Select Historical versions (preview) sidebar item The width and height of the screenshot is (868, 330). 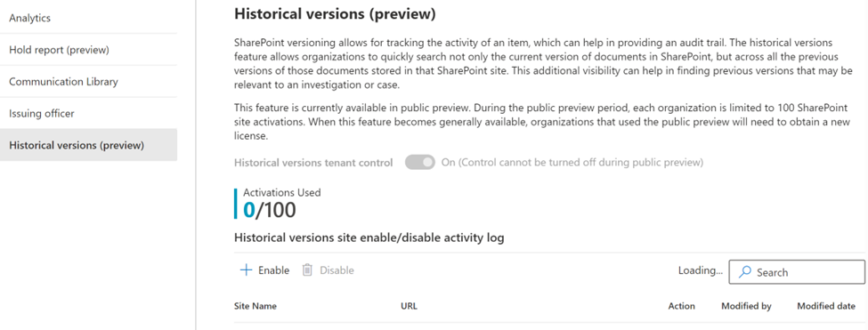point(88,145)
